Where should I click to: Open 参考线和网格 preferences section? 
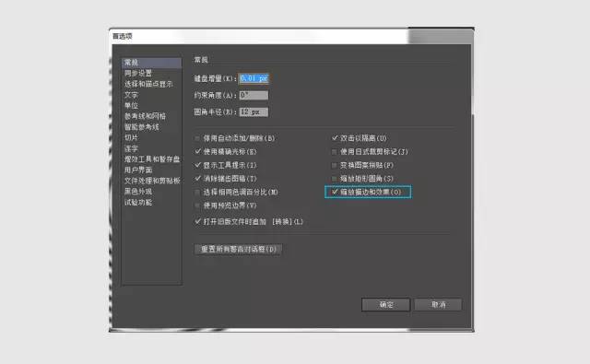coord(146,116)
